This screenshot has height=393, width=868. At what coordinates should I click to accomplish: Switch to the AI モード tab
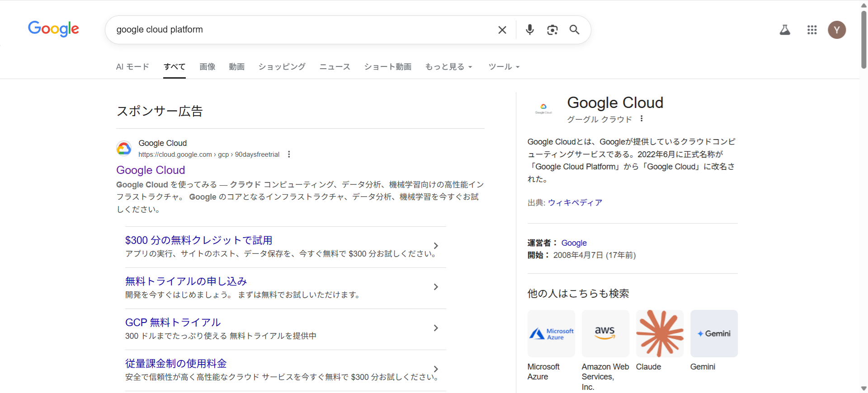point(132,67)
